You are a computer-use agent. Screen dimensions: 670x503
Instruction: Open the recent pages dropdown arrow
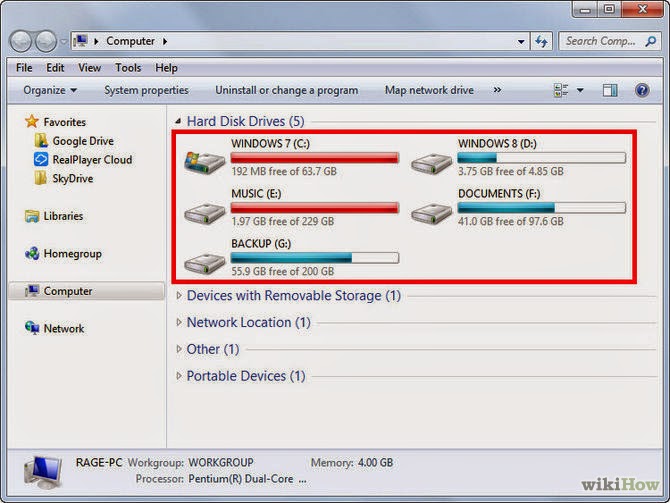coord(63,42)
